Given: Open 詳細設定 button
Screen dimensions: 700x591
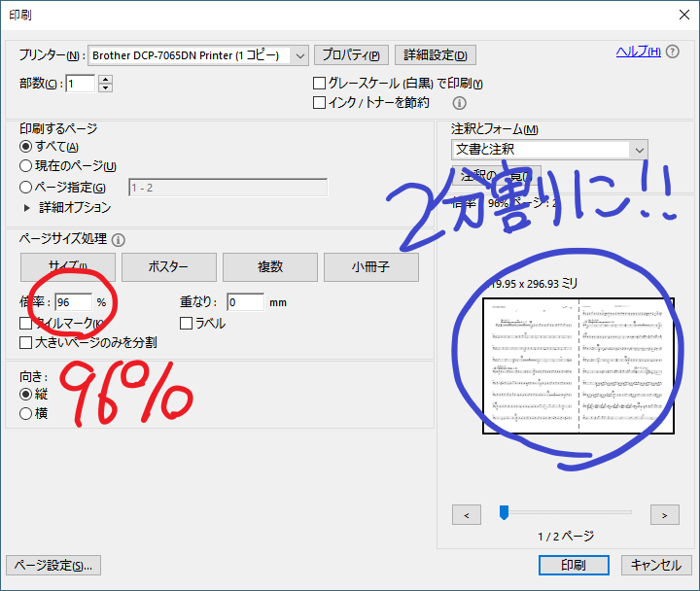Looking at the screenshot, I should 436,54.
